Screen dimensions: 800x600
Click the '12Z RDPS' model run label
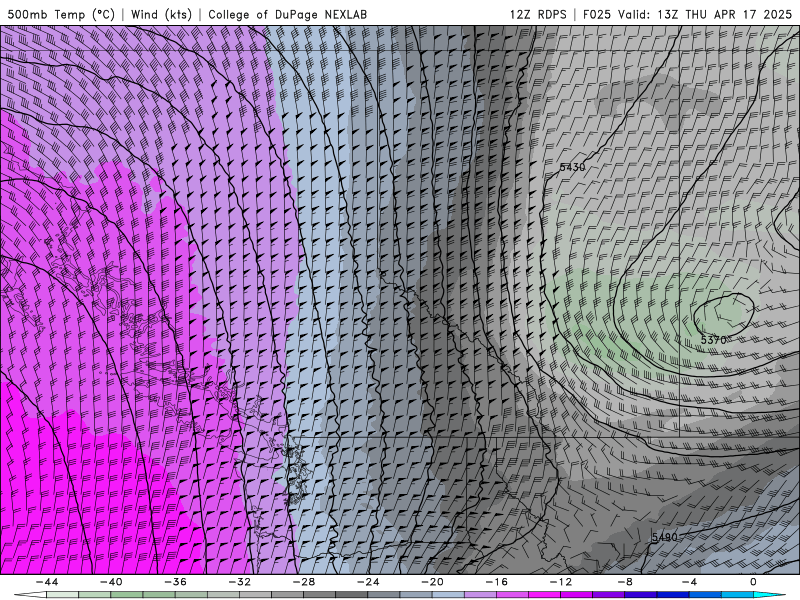point(538,14)
